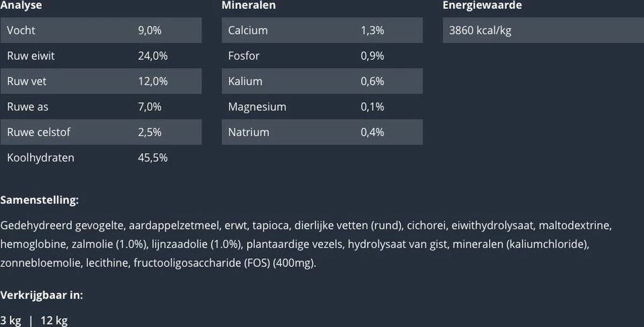Click the Mineralen heading
The width and height of the screenshot is (644, 327).
[x=248, y=5]
